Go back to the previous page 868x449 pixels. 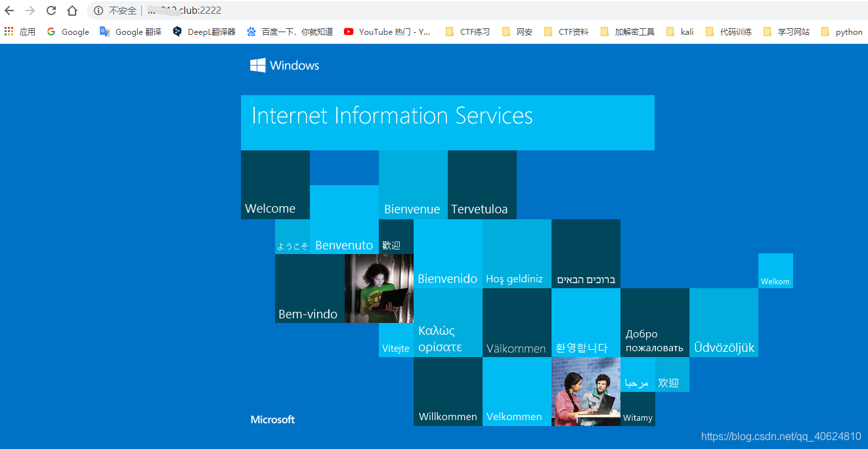pos(9,11)
